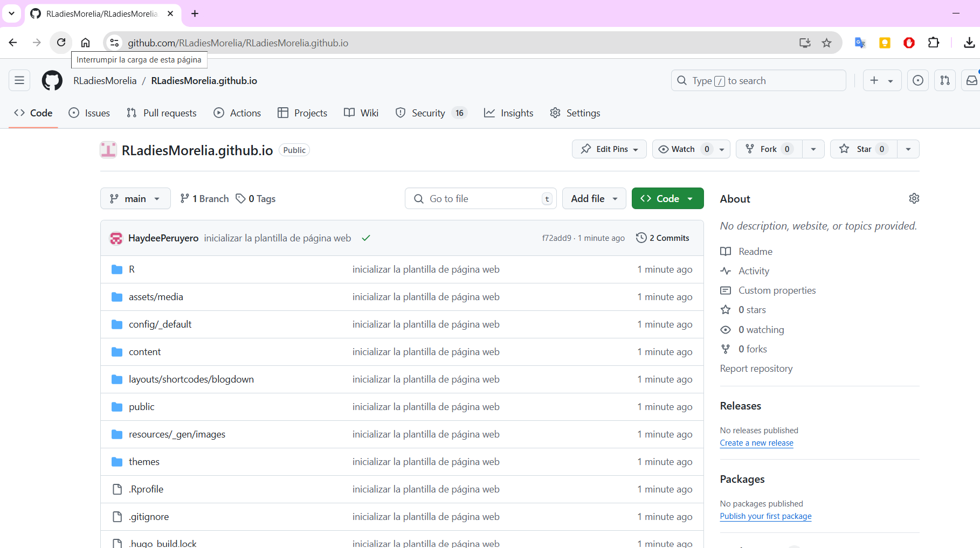Open the Projects tab
Viewport: 980px width, 548px height.
[302, 113]
